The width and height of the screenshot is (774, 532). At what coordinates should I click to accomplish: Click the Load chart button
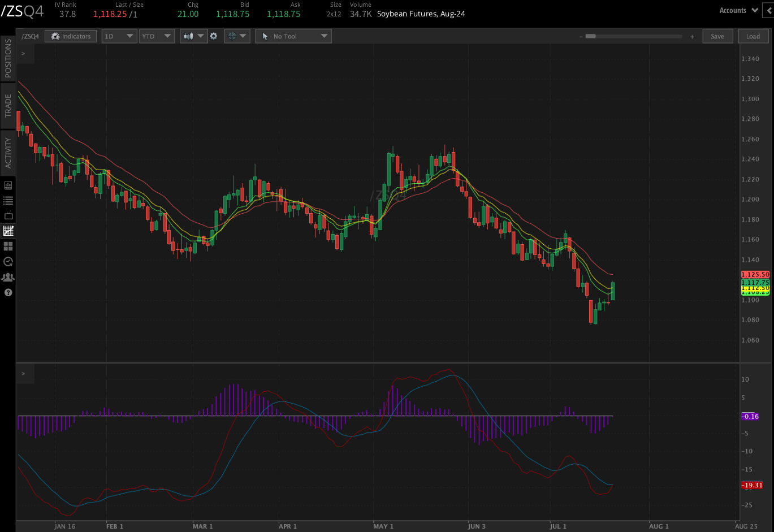click(x=753, y=36)
